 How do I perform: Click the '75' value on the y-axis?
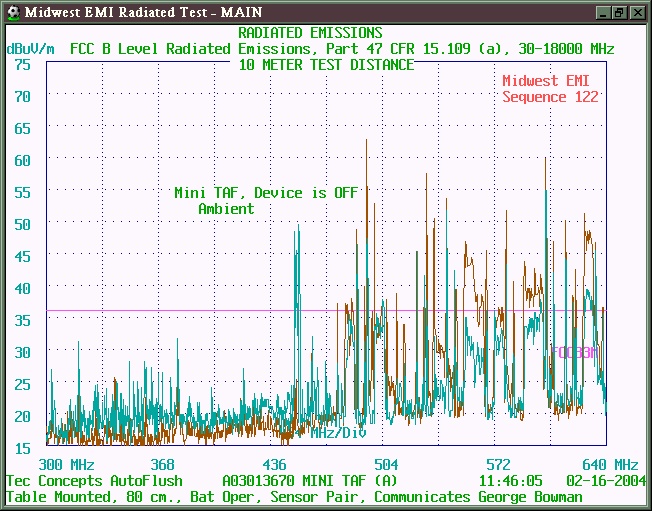pos(22,64)
